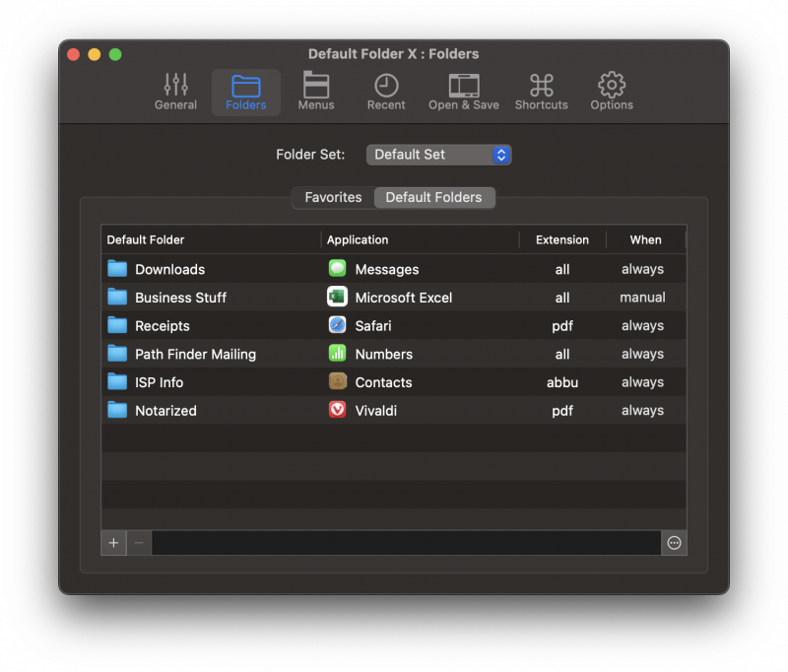Remove entry with the minus button
This screenshot has height=672, width=788.
point(139,543)
